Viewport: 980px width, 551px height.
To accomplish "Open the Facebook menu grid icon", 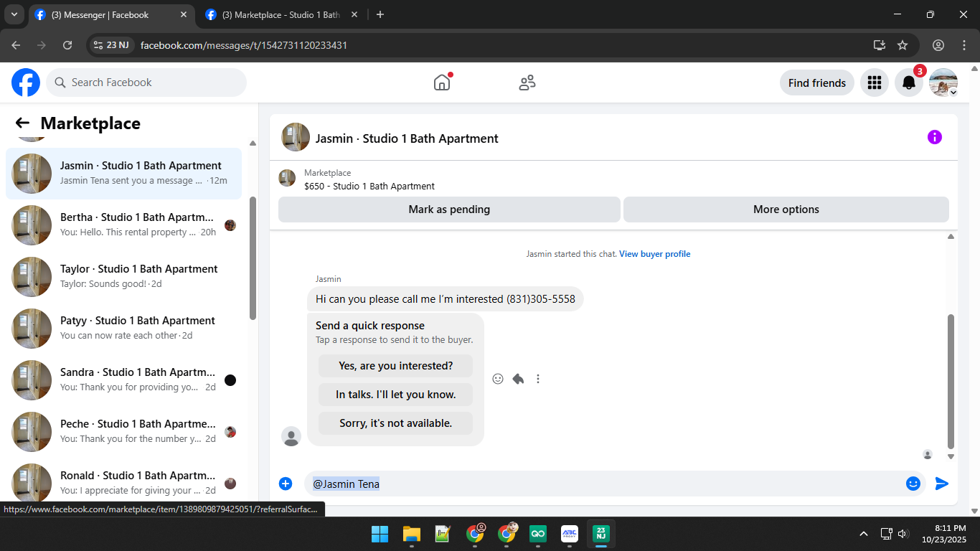I will [x=875, y=83].
